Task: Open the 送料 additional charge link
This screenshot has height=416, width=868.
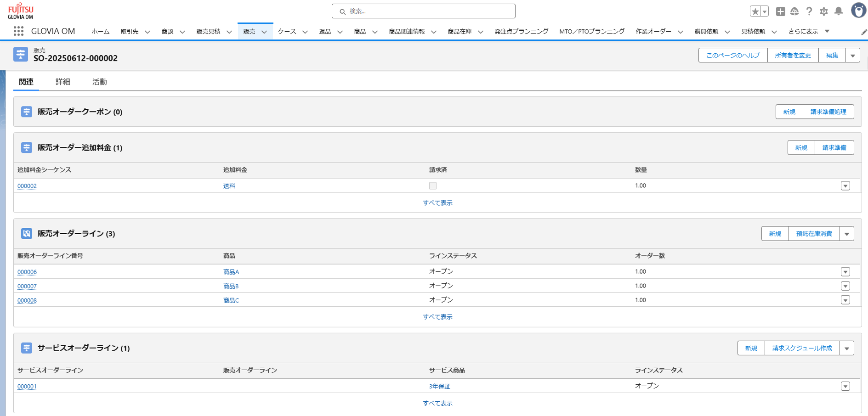Action: coord(229,186)
